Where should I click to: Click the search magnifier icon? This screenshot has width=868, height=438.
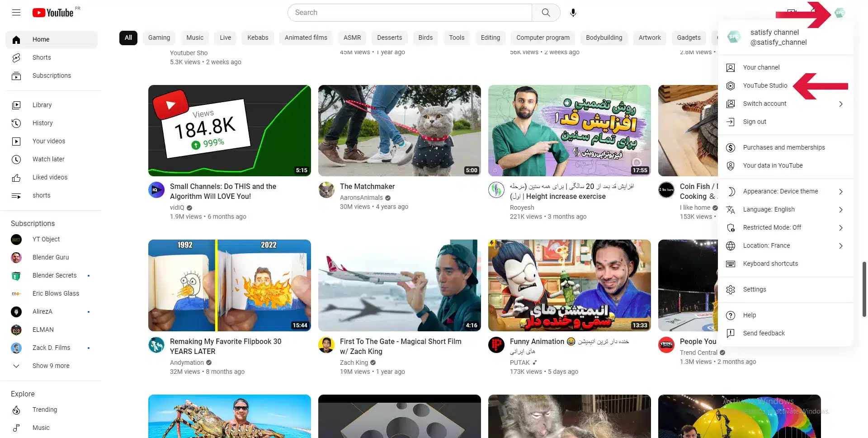[545, 12]
